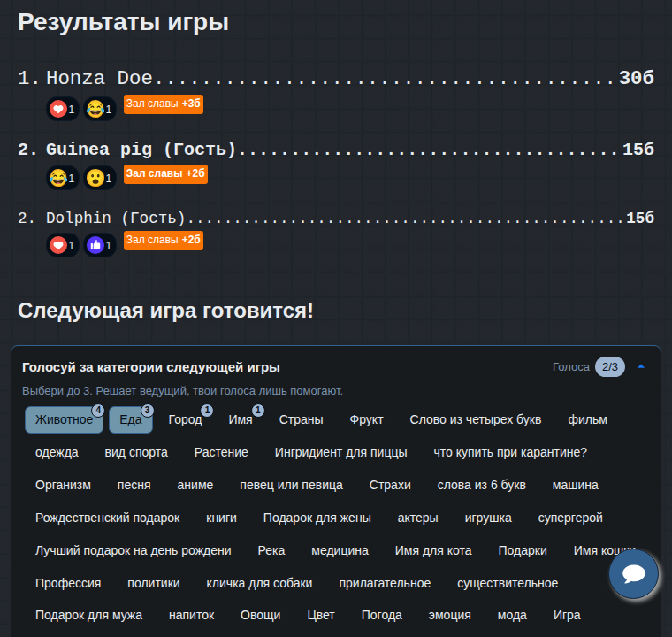Viewport: 672px width, 637px height.
Task: Pick the 'Цвет' category
Action: [x=321, y=615]
